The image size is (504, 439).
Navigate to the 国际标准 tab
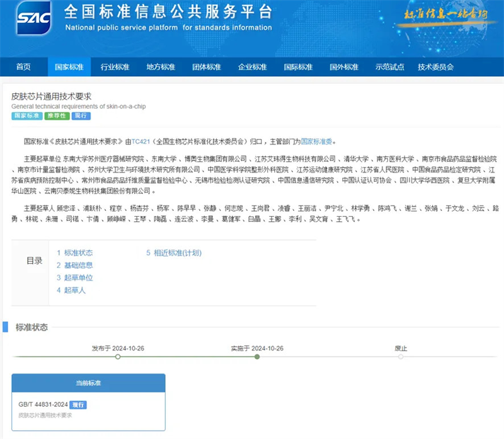[x=297, y=67]
